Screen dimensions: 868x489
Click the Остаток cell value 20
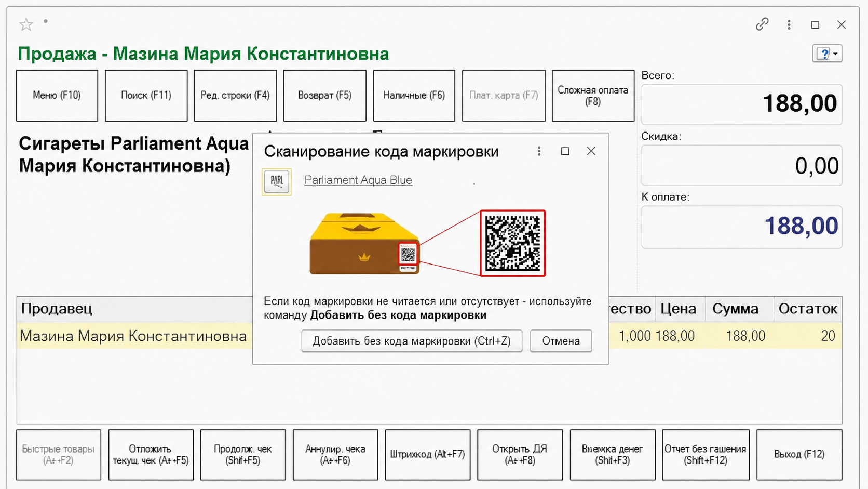(x=828, y=336)
